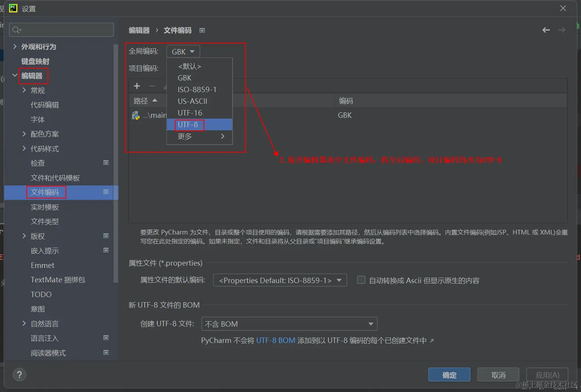Click the plus icon to add a file path
The height and width of the screenshot is (392, 581).
coord(137,86)
